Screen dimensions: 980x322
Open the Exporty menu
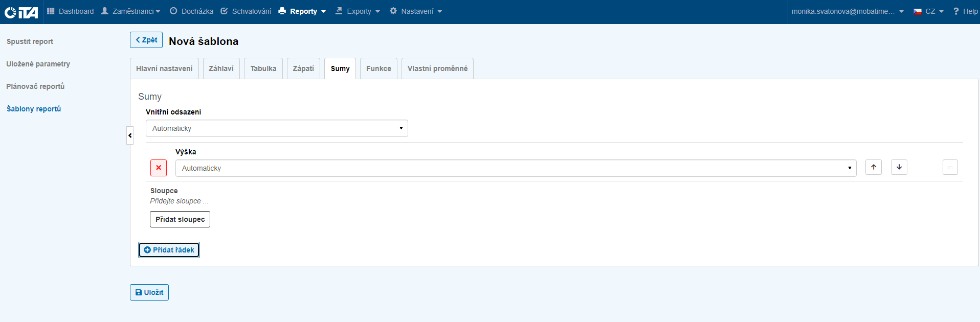pyautogui.click(x=358, y=11)
